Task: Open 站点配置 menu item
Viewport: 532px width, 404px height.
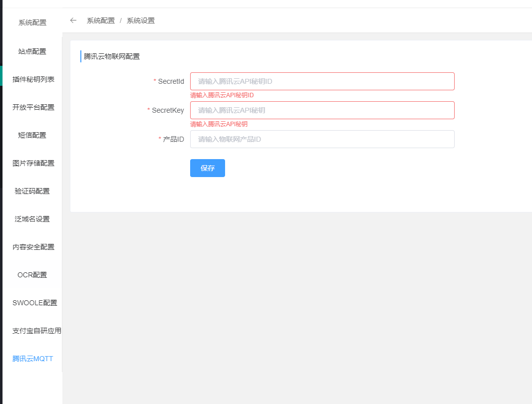Action: pyautogui.click(x=32, y=51)
